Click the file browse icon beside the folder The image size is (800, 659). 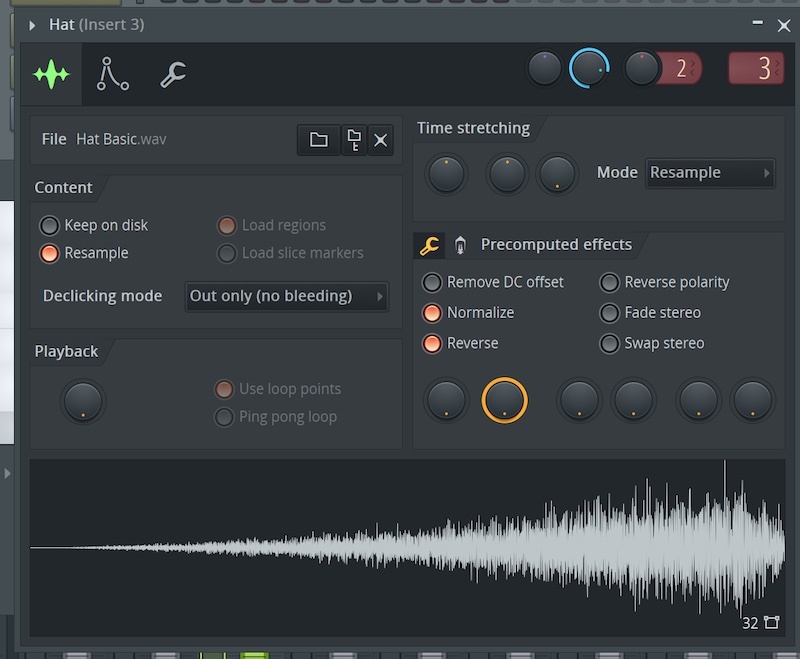point(353,140)
